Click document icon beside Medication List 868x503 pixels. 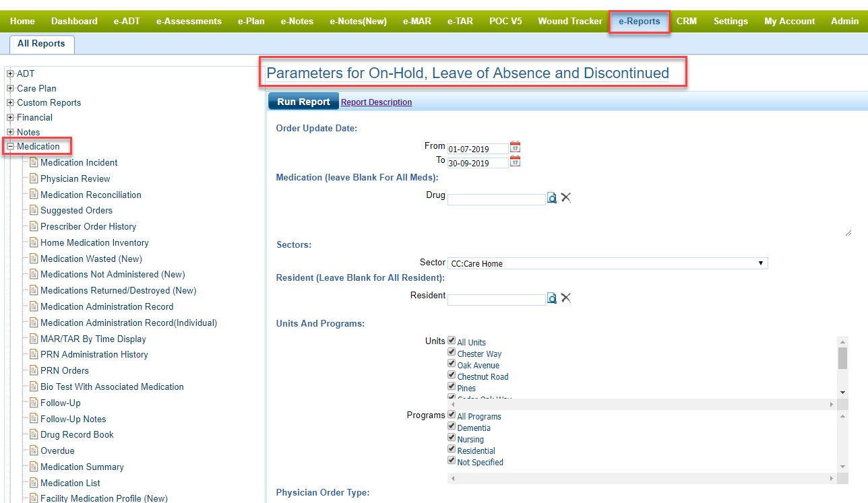[x=34, y=483]
